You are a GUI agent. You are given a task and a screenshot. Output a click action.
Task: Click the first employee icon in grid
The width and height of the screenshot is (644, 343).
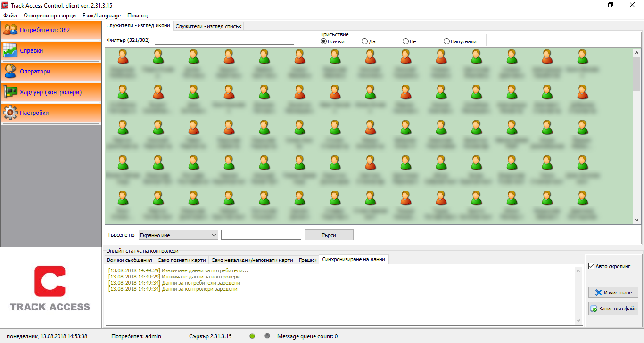(123, 57)
